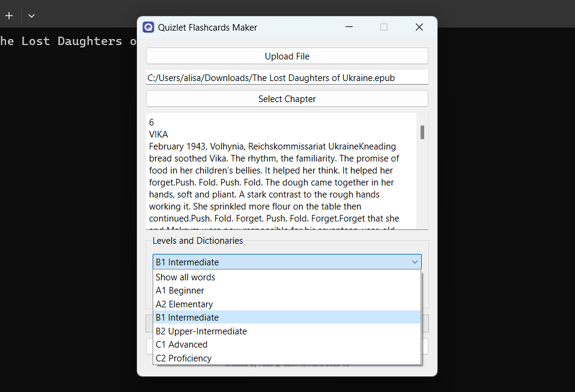Click the Quizlet Flashcards Maker app icon
Image resolution: width=575 pixels, height=392 pixels.
point(148,27)
